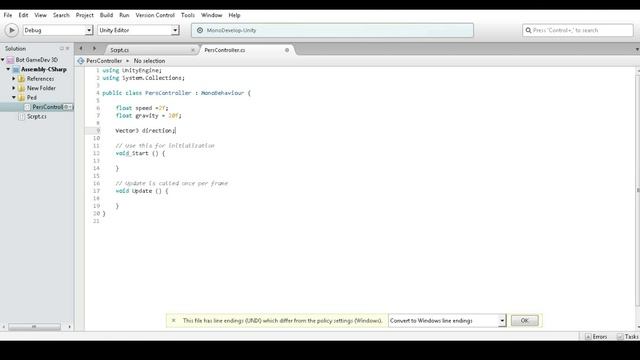The height and width of the screenshot is (360, 640).
Task: Select the References folder item
Action: (x=40, y=78)
